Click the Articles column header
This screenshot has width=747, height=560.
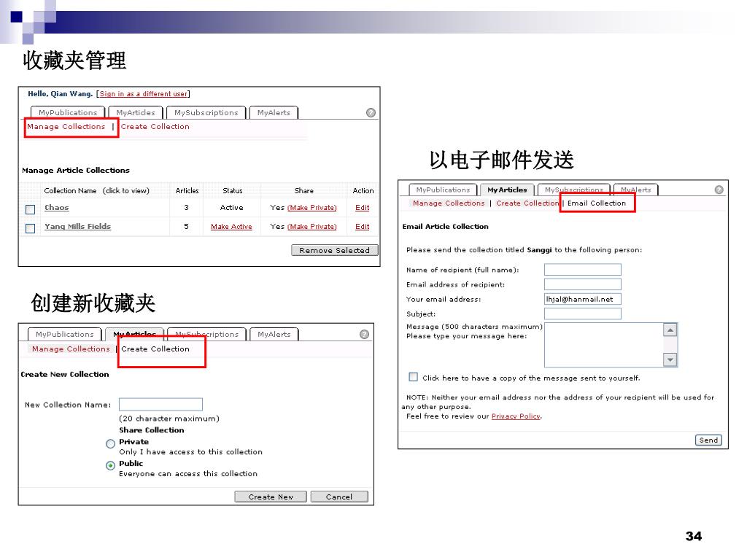[x=187, y=190]
